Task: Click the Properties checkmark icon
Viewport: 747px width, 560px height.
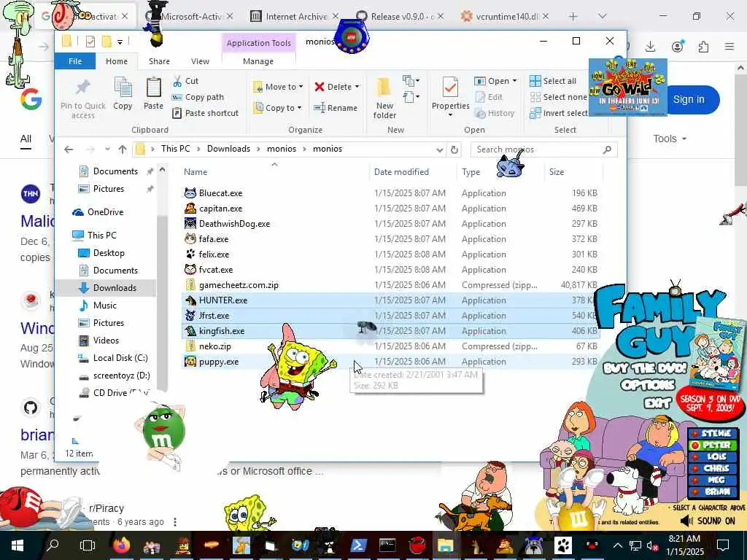Action: [450, 87]
